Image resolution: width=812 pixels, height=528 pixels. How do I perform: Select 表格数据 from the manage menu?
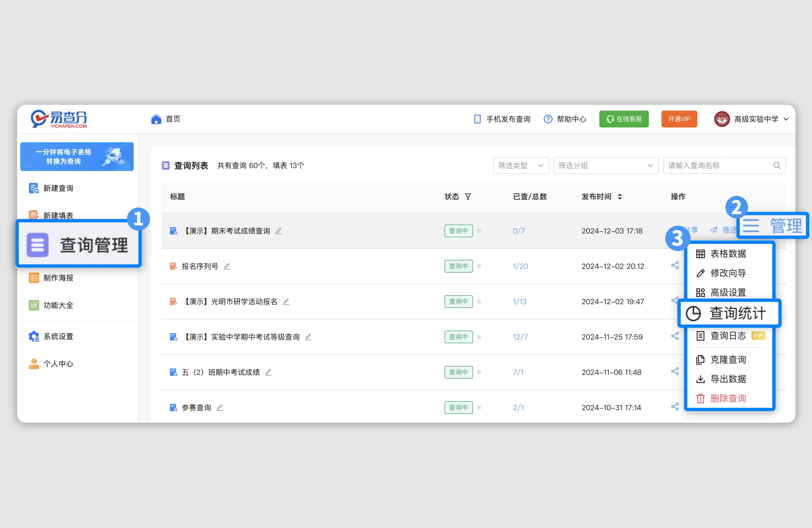pyautogui.click(x=721, y=254)
